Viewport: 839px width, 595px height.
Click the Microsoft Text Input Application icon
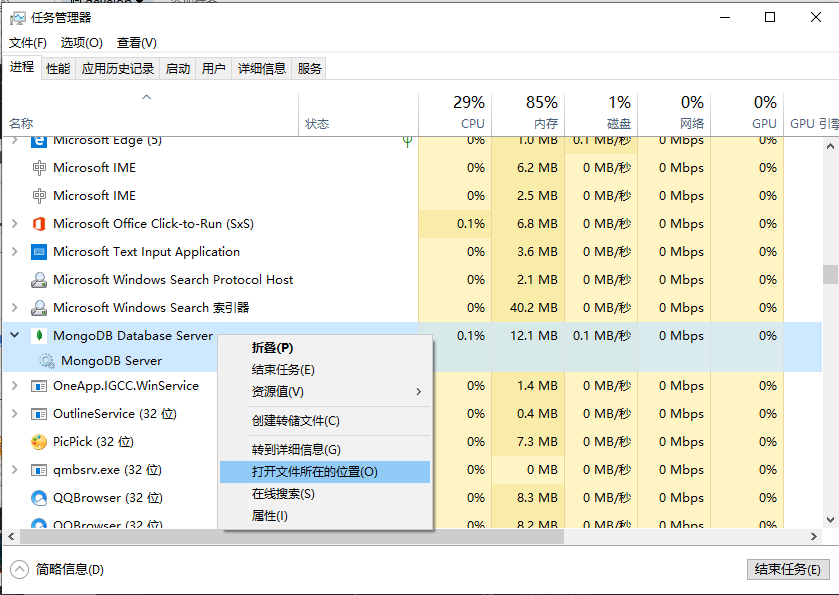39,251
